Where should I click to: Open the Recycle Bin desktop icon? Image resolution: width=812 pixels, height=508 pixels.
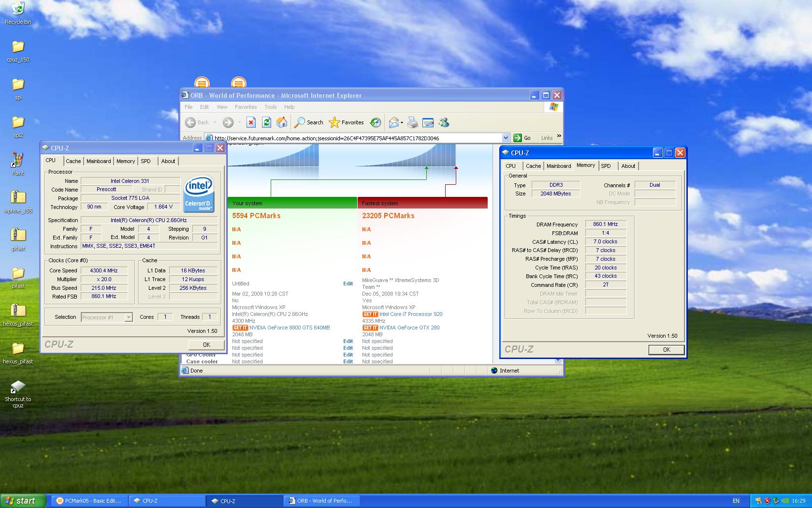[18, 13]
